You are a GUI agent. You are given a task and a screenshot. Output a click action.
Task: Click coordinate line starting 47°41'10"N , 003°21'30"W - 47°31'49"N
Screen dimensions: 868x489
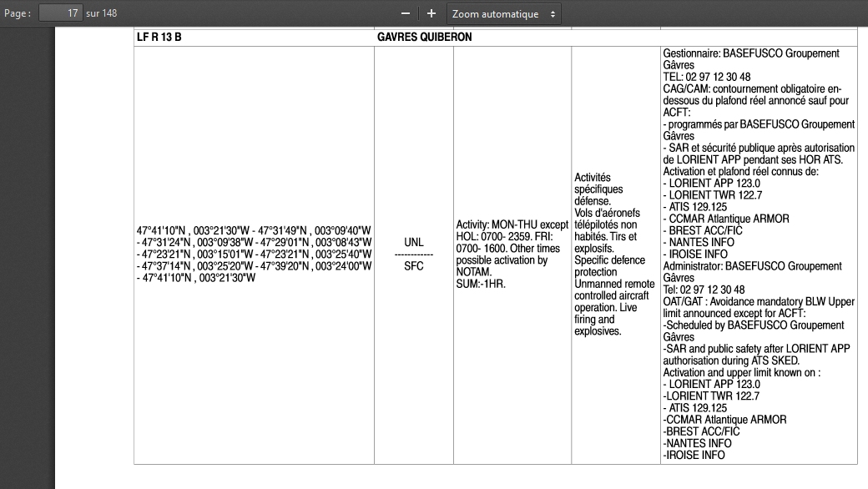click(254, 230)
